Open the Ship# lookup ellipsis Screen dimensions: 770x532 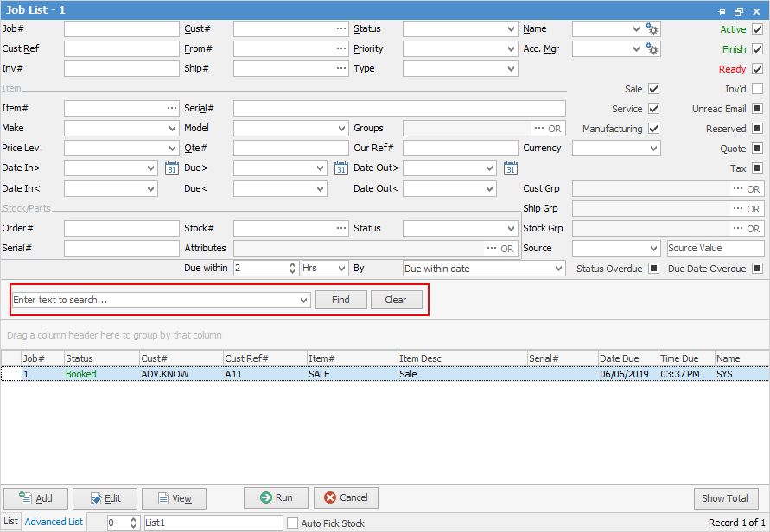[x=341, y=68]
